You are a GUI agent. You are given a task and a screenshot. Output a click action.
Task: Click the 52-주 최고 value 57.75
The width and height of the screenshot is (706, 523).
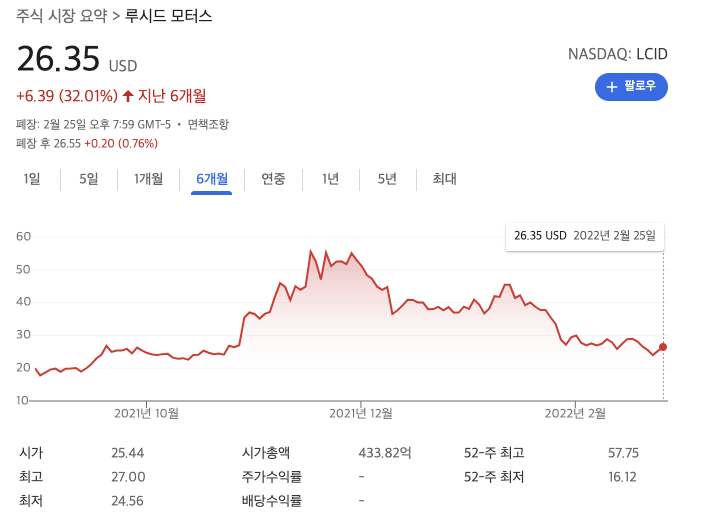click(x=623, y=453)
